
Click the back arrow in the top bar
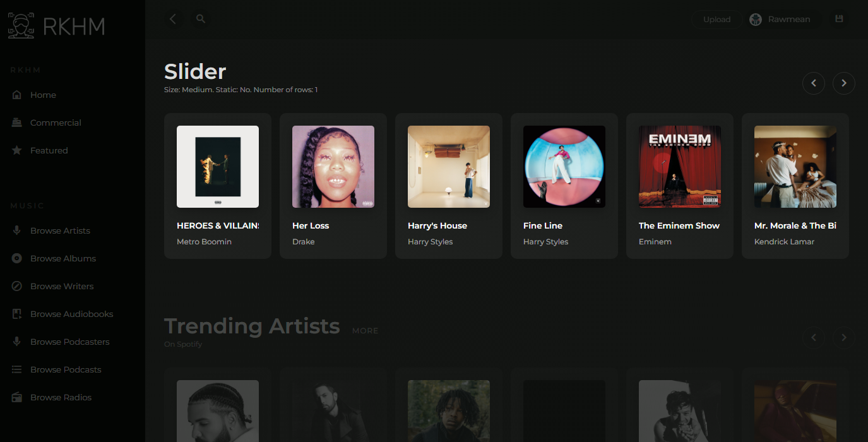tap(173, 19)
